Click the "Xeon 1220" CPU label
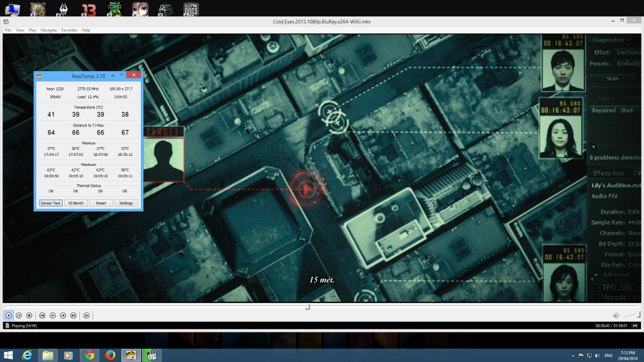Screen dimensions: 644x362 [55, 89]
